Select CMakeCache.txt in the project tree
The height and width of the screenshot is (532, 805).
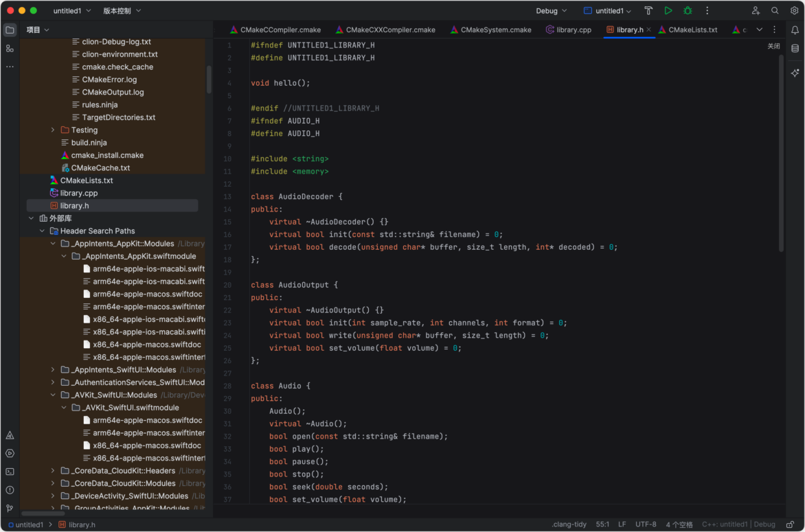[100, 167]
